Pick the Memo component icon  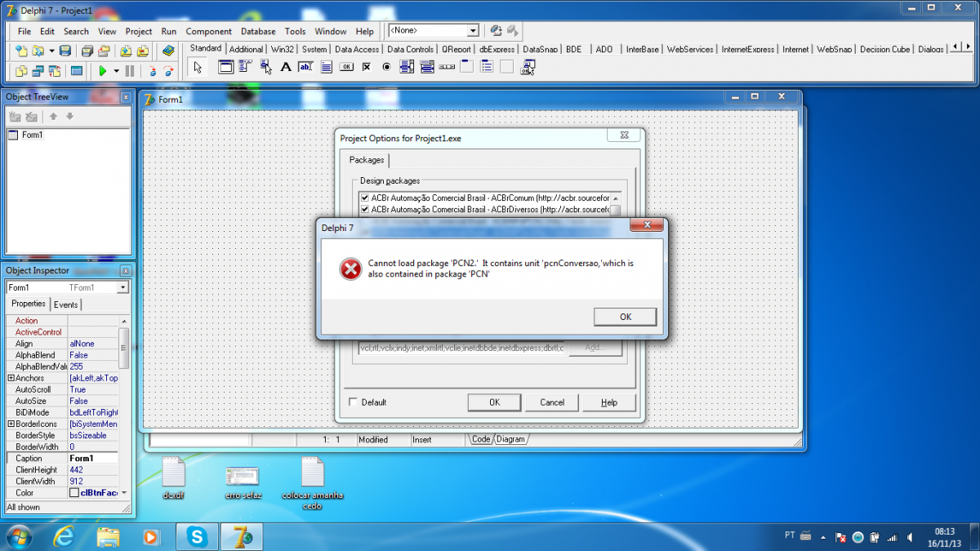(x=326, y=68)
